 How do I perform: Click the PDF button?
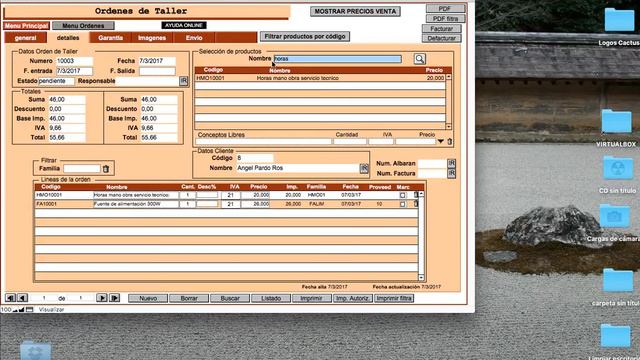click(x=445, y=9)
